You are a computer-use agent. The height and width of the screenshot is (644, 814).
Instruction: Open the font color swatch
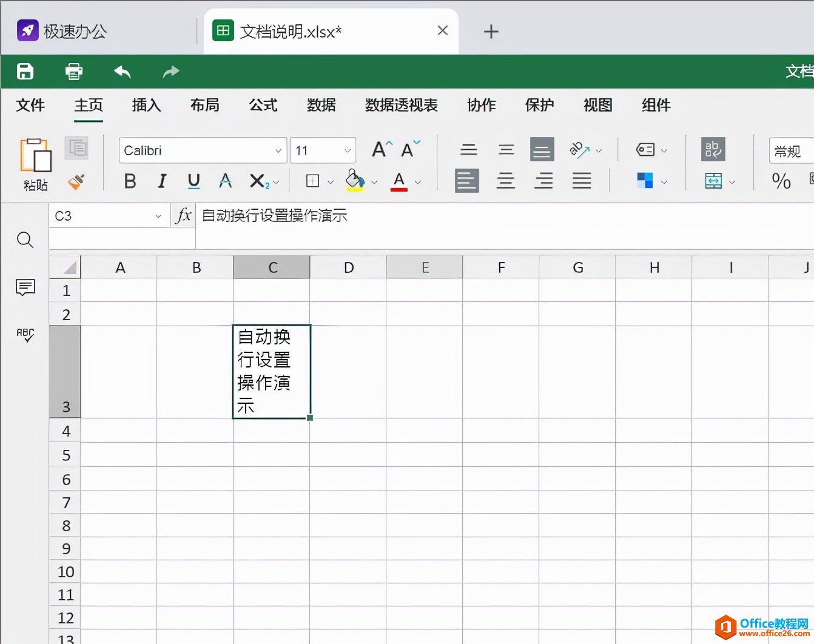(399, 181)
